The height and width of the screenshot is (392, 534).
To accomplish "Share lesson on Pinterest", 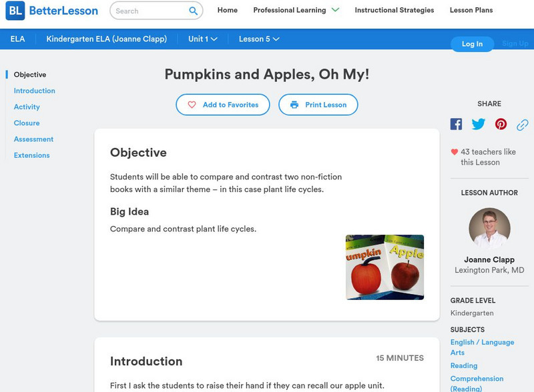I will (501, 124).
